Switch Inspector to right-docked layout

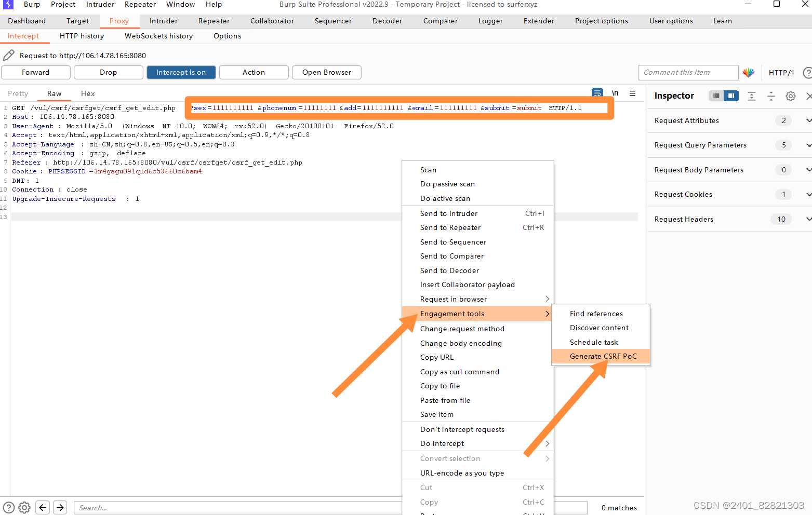point(731,96)
